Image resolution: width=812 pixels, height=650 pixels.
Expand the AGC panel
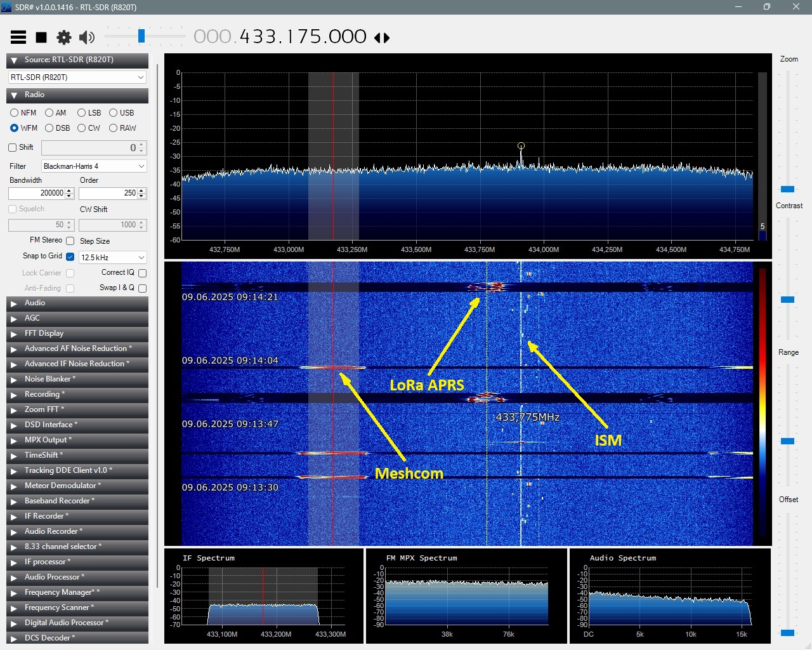tap(77, 319)
